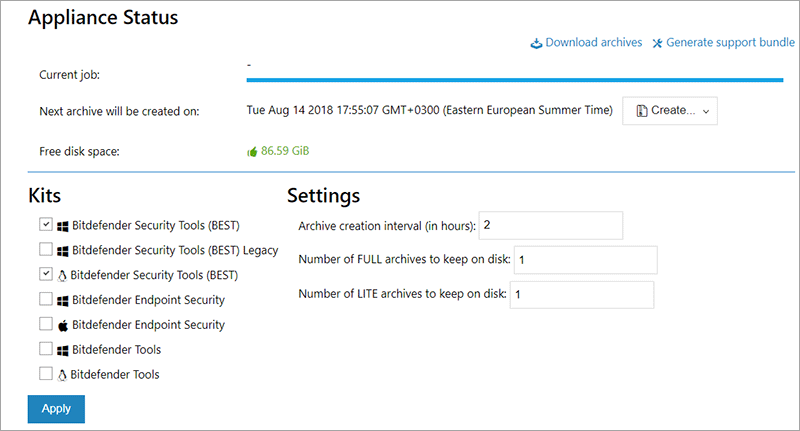Viewport: 800px width, 431px height.
Task: Check the Mac Bitdefender Endpoint Security checkbox
Action: tap(46, 323)
